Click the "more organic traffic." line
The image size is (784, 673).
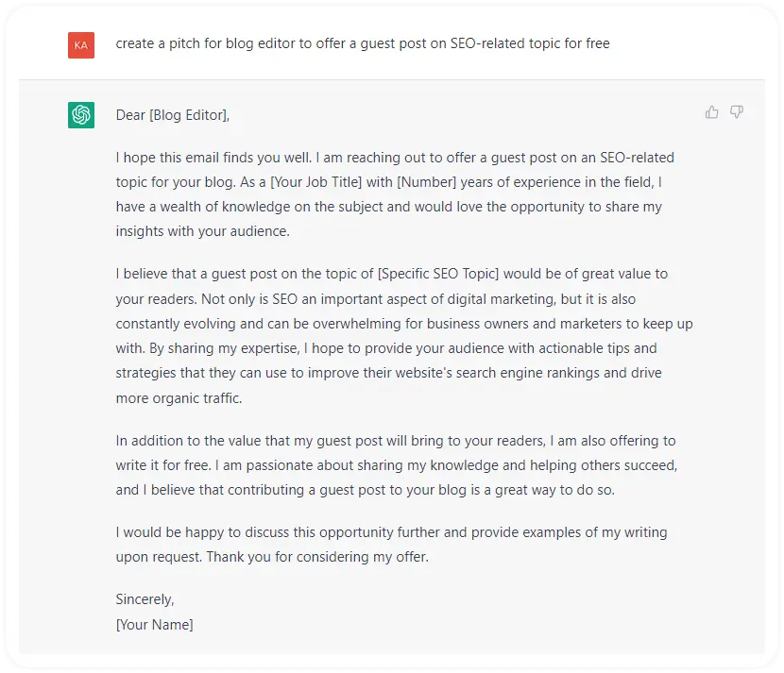179,398
